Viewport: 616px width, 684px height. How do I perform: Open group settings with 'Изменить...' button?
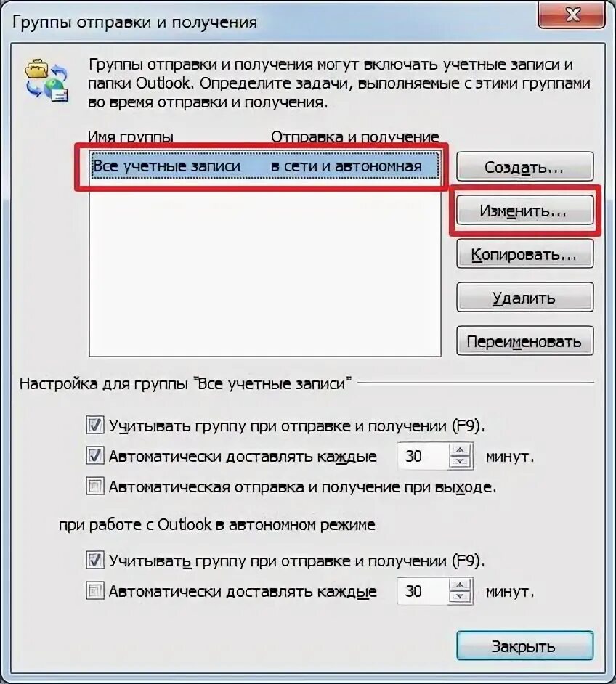point(524,211)
